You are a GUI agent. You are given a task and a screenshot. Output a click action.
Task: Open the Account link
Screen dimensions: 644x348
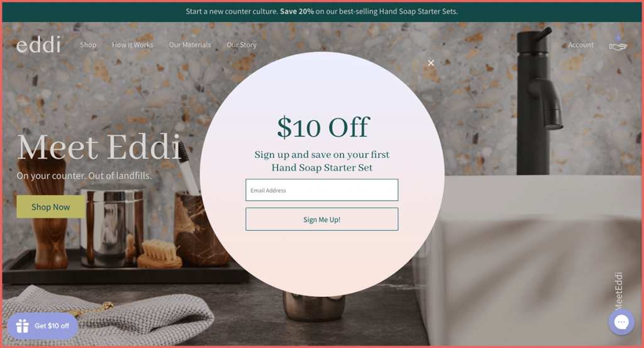point(580,45)
